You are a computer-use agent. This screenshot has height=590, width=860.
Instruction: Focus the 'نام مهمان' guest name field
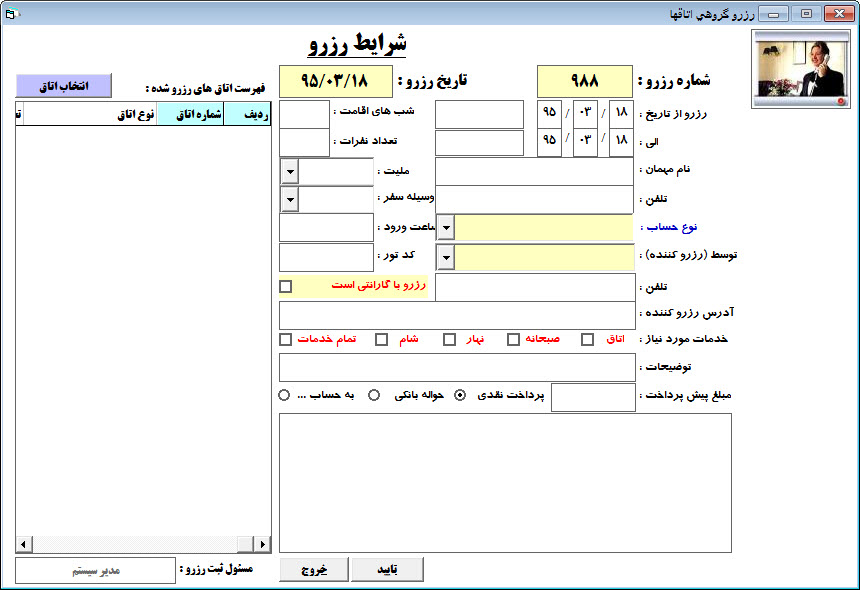[x=534, y=172]
